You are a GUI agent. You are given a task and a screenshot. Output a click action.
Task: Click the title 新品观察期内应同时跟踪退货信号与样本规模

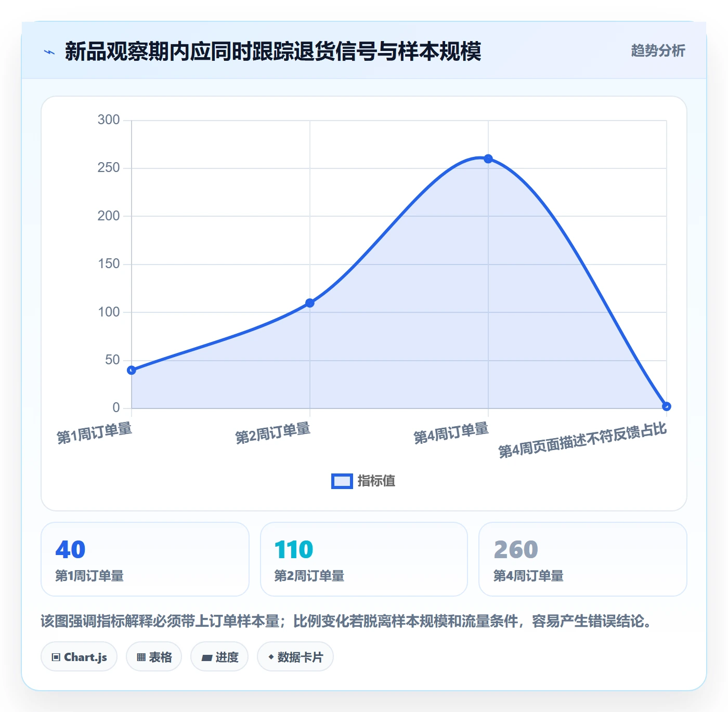[x=273, y=51]
